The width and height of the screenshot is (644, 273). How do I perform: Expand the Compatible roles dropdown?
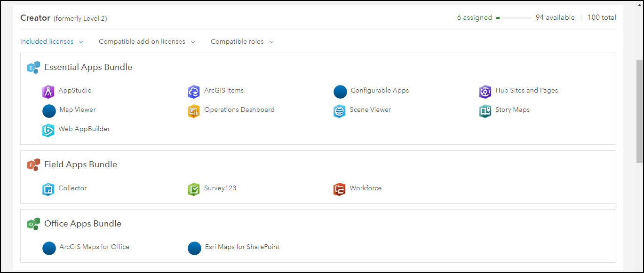coord(242,42)
